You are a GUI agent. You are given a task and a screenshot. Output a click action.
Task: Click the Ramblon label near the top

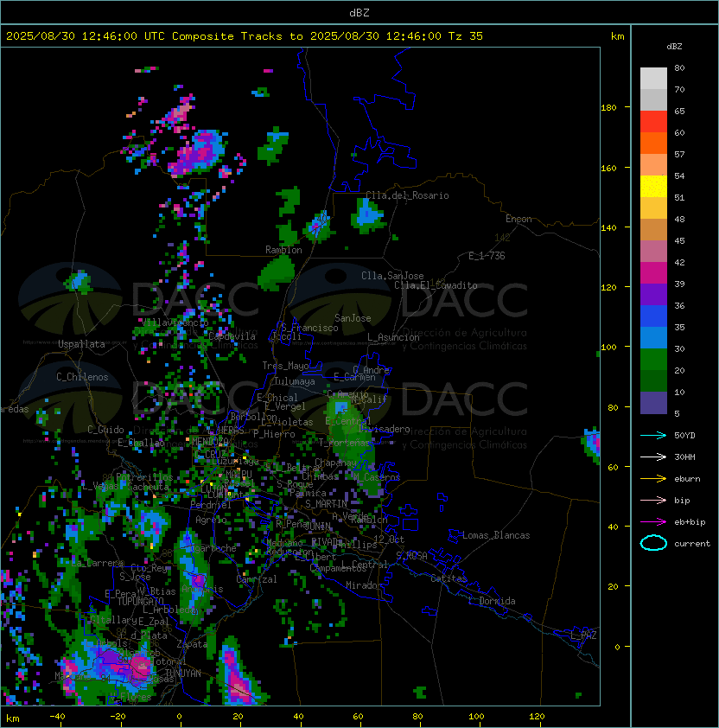tap(283, 250)
